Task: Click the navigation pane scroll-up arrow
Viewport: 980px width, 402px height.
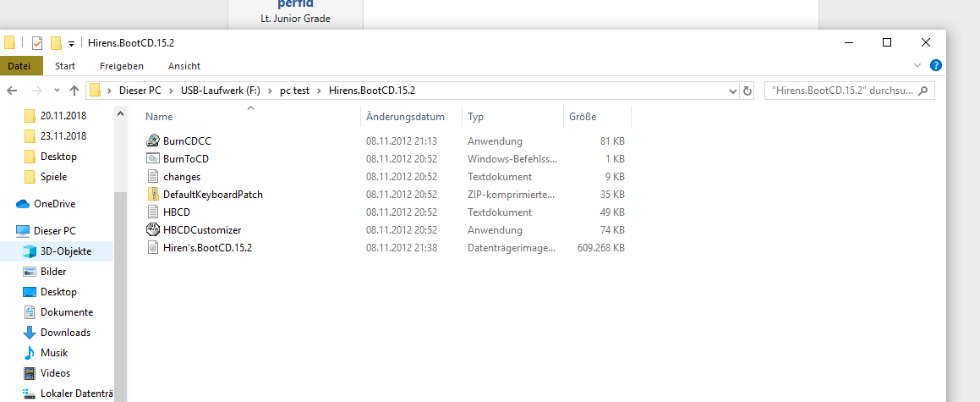Action: [x=121, y=113]
